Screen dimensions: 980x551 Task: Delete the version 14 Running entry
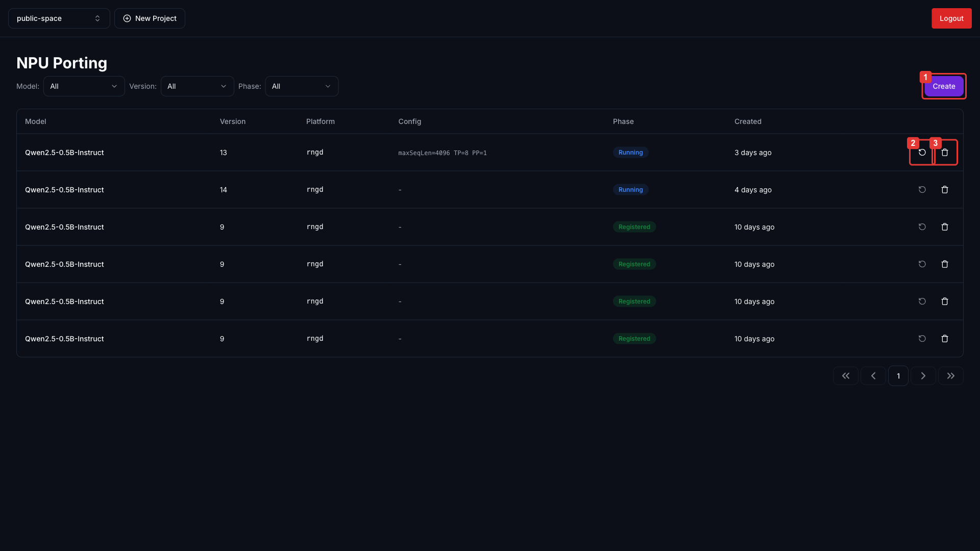click(x=945, y=190)
